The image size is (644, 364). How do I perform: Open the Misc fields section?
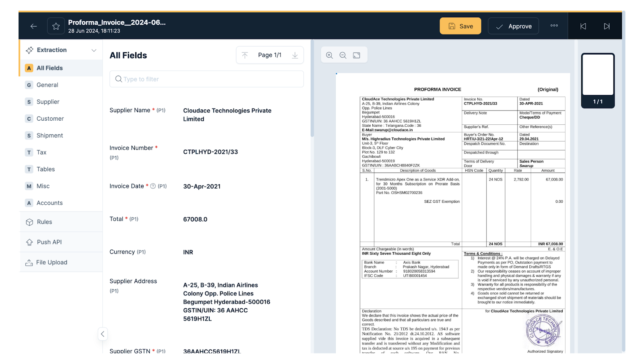click(x=61, y=186)
